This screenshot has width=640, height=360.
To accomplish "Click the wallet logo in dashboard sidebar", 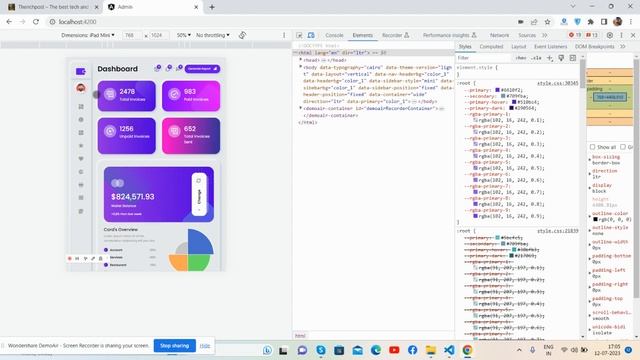I will [81, 71].
